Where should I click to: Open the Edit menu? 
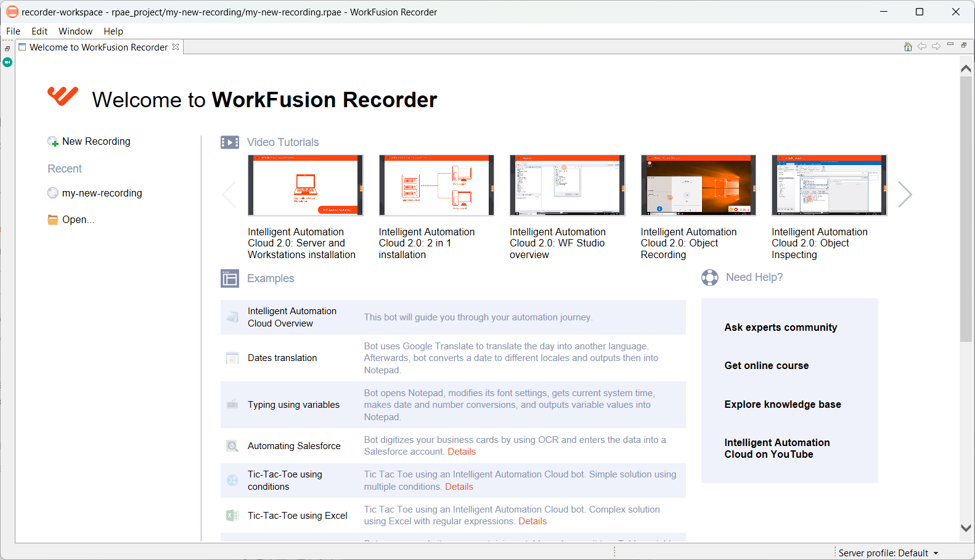39,31
